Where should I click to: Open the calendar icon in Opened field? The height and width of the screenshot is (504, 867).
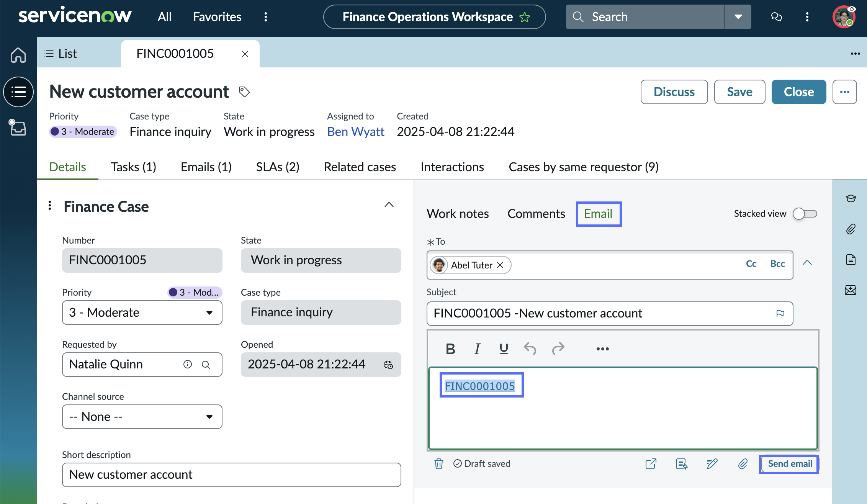389,365
